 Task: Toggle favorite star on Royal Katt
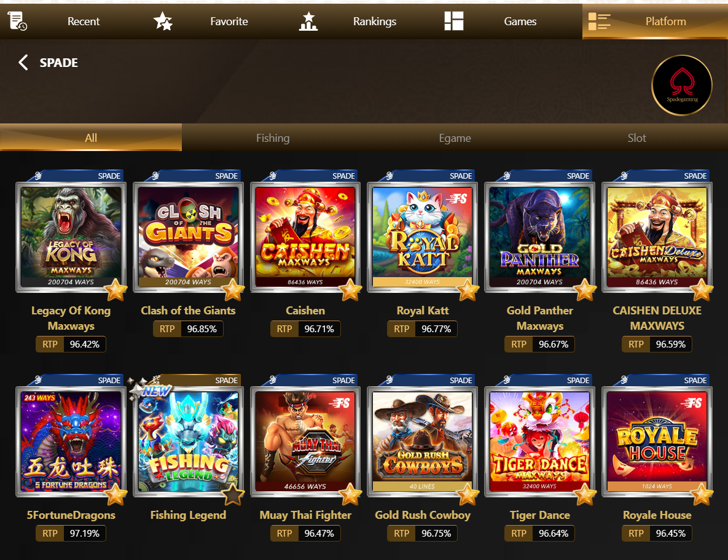click(x=467, y=290)
